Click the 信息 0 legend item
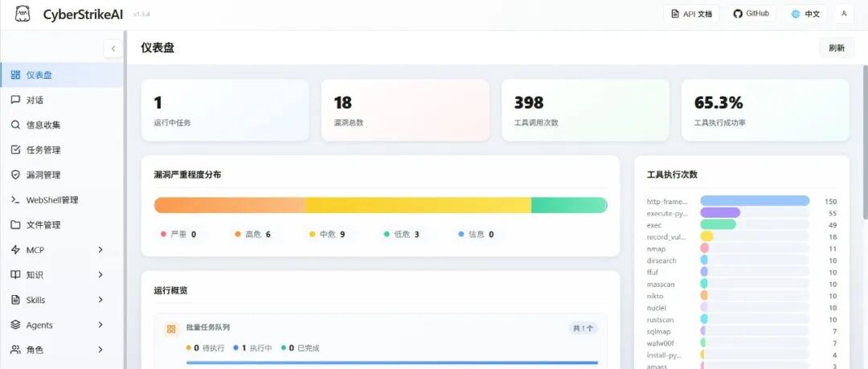Image resolution: width=868 pixels, height=369 pixels. (476, 235)
